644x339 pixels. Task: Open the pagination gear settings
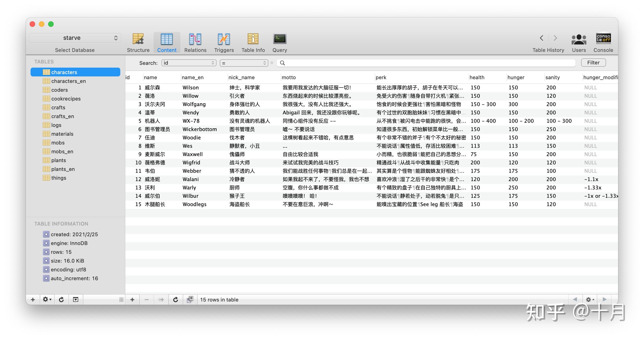pos(590,299)
